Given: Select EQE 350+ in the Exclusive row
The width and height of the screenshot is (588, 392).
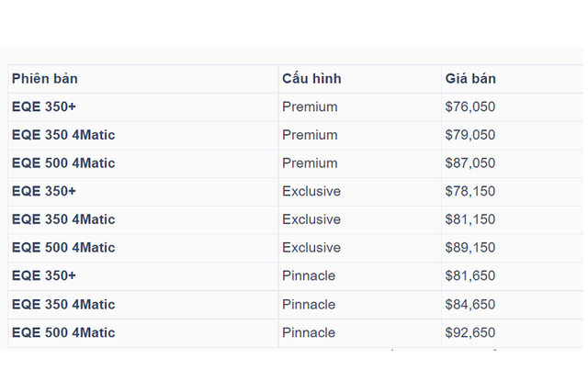Looking at the screenshot, I should click(43, 191).
